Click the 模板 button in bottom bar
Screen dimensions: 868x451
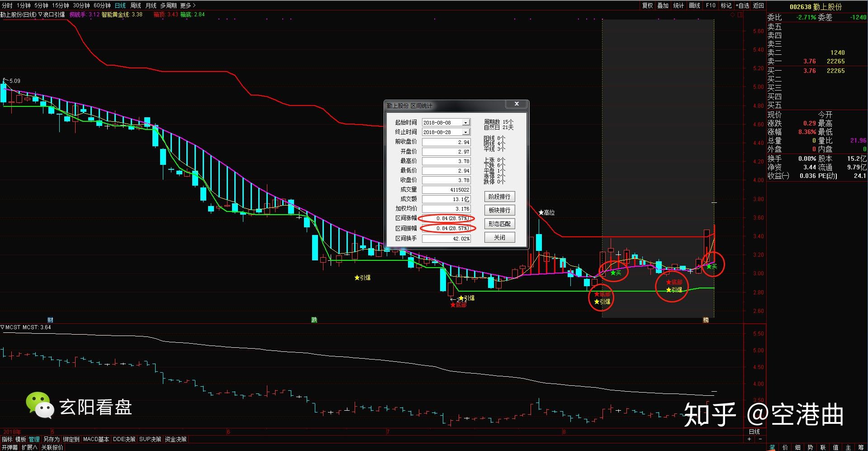pyautogui.click(x=21, y=439)
